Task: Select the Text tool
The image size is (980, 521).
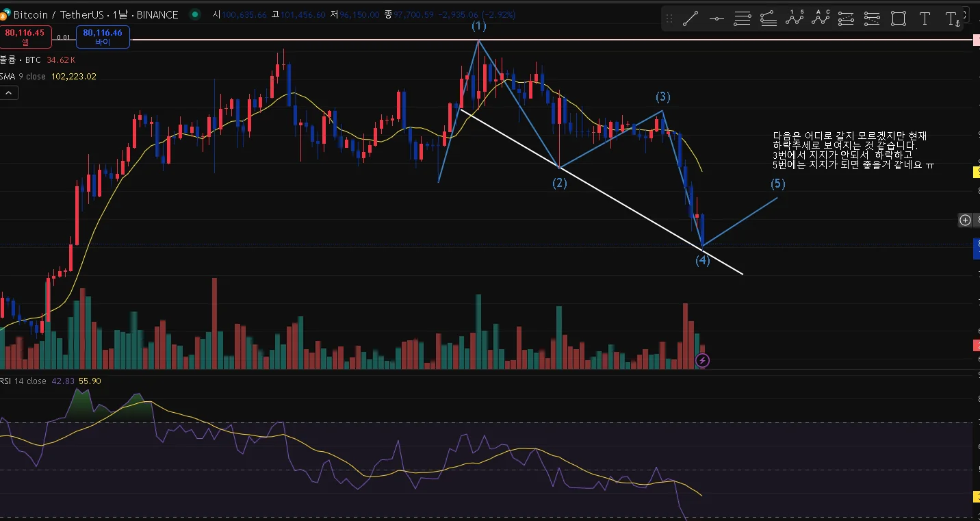Action: pos(925,19)
